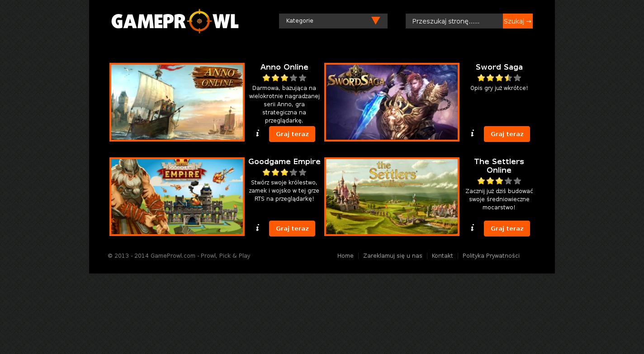644x354 pixels.
Task: Open Polityka Prywatności link
Action: (491, 256)
